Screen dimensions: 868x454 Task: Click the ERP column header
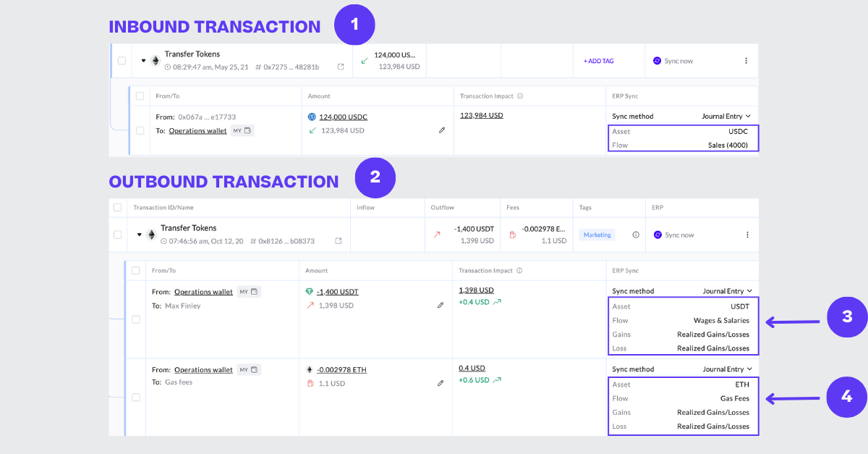click(x=658, y=208)
